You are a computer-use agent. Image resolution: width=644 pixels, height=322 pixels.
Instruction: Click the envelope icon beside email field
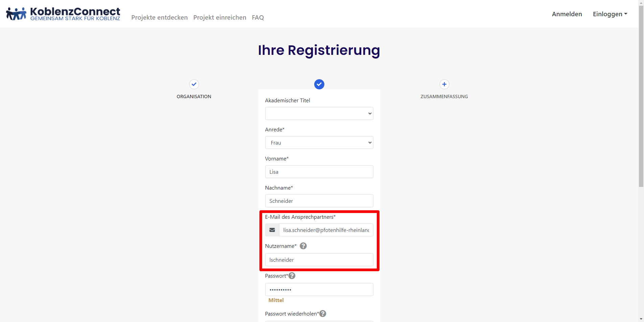click(x=272, y=230)
